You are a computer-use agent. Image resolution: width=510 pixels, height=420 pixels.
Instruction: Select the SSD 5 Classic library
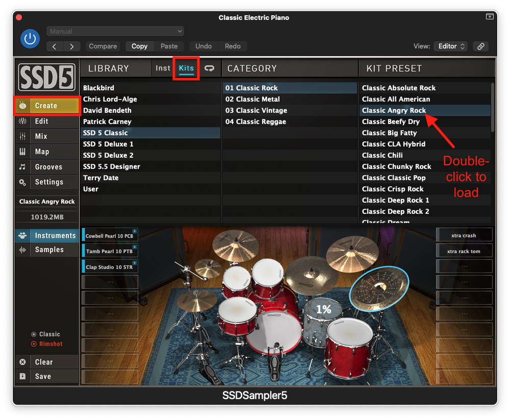point(150,133)
